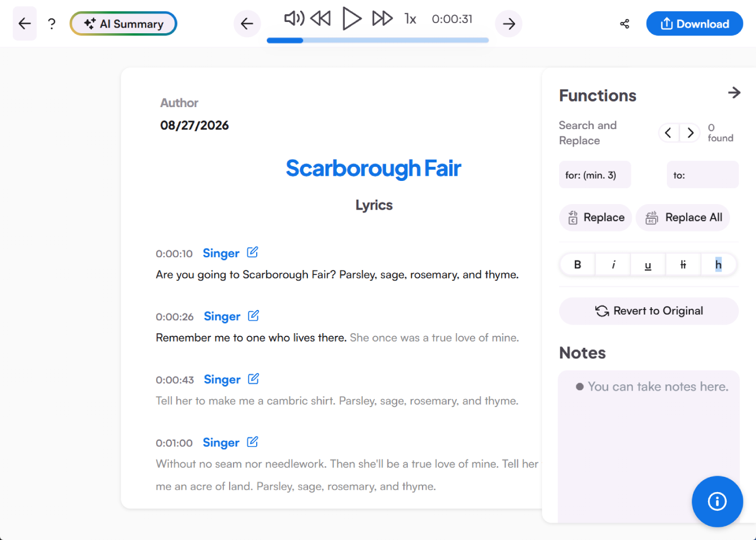Image resolution: width=756 pixels, height=540 pixels.
Task: Click the Replace All button
Action: click(x=683, y=218)
